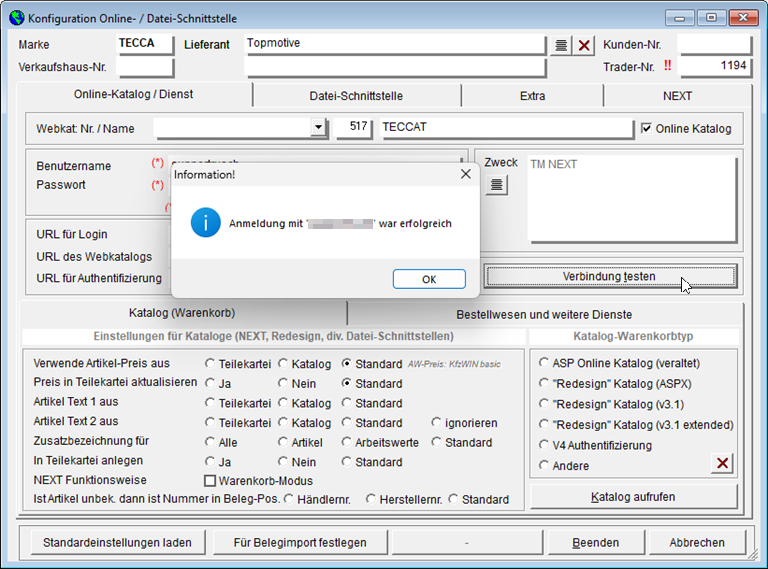Minimize the Konfiguration window

679,18
